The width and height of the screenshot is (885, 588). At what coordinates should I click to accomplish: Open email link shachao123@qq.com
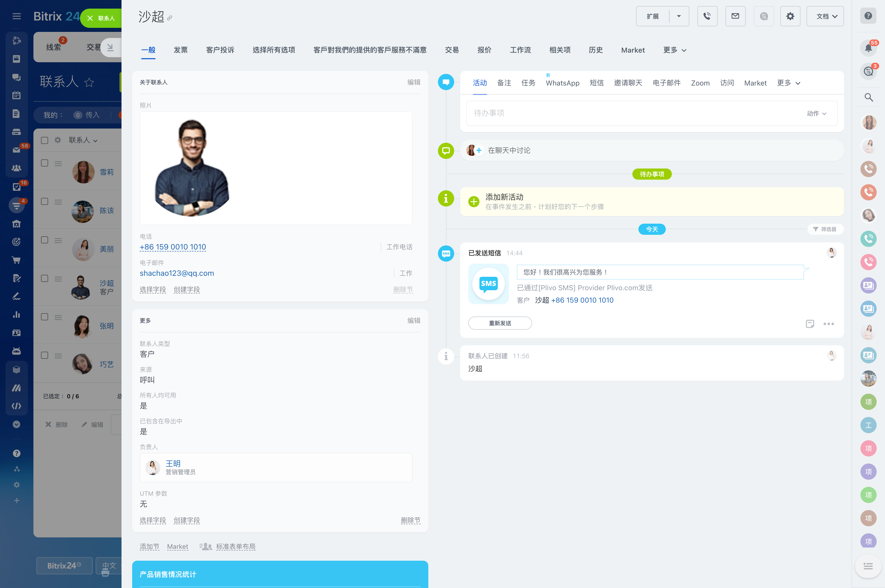point(177,273)
